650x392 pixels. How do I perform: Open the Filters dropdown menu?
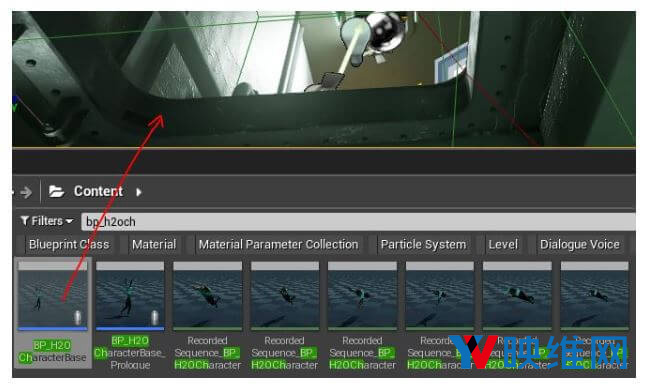tap(47, 221)
